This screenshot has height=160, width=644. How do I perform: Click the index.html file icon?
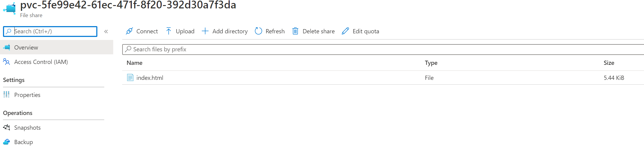[130, 77]
